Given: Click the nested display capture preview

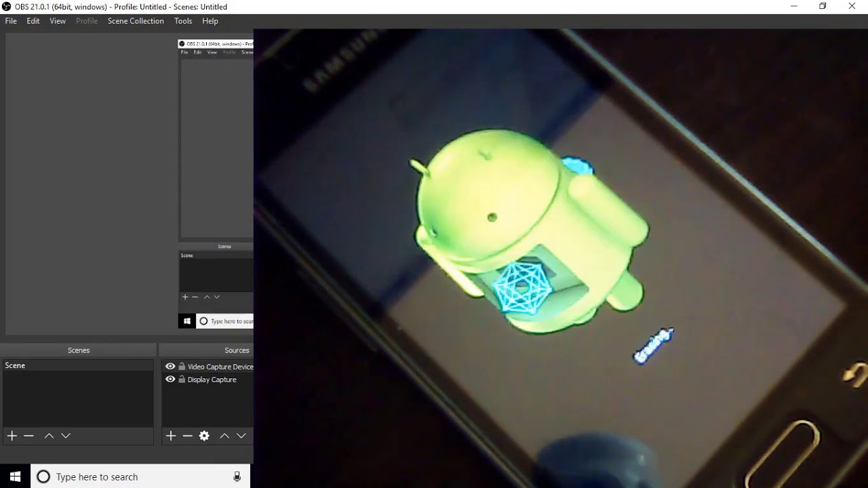Looking at the screenshot, I should click(x=216, y=183).
